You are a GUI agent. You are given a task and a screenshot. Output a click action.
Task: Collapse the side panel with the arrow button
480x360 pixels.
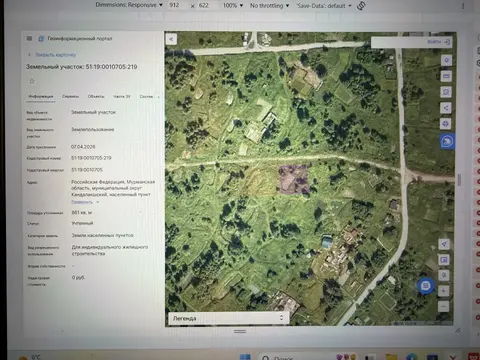click(x=171, y=39)
